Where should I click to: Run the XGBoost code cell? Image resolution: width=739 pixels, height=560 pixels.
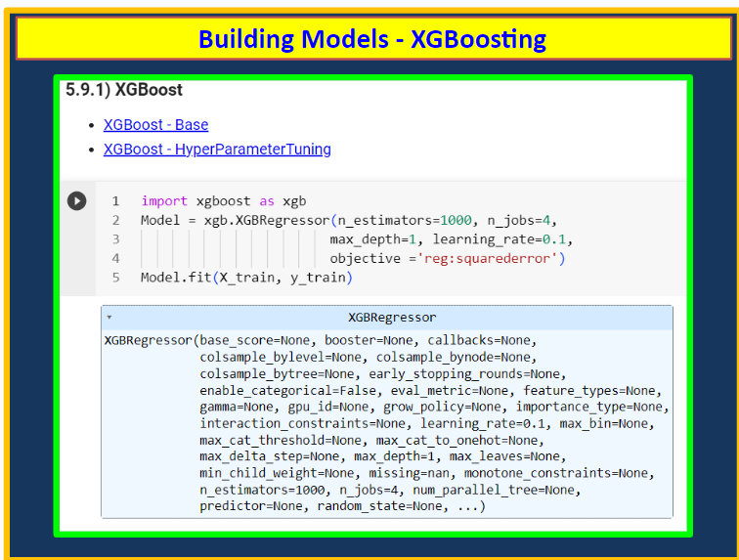pos(77,200)
